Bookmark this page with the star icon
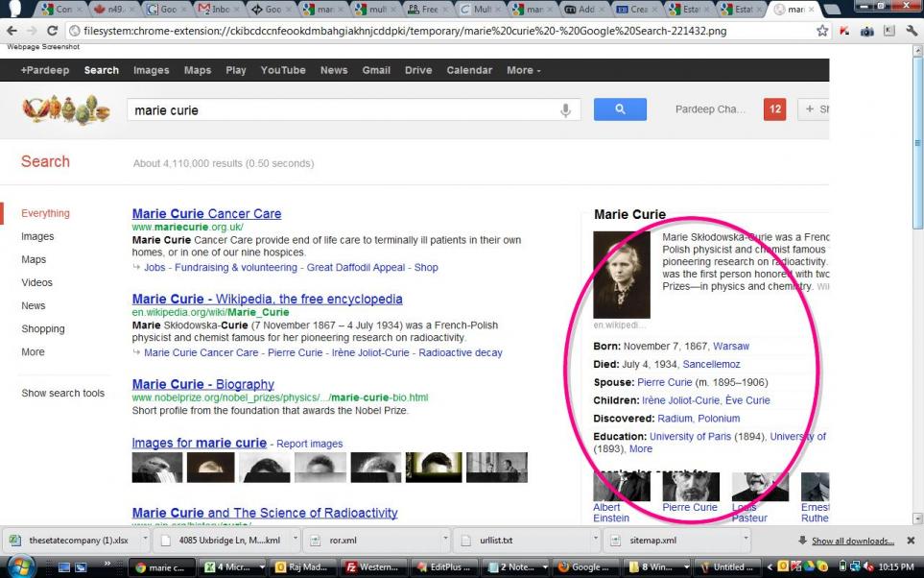 (x=822, y=31)
